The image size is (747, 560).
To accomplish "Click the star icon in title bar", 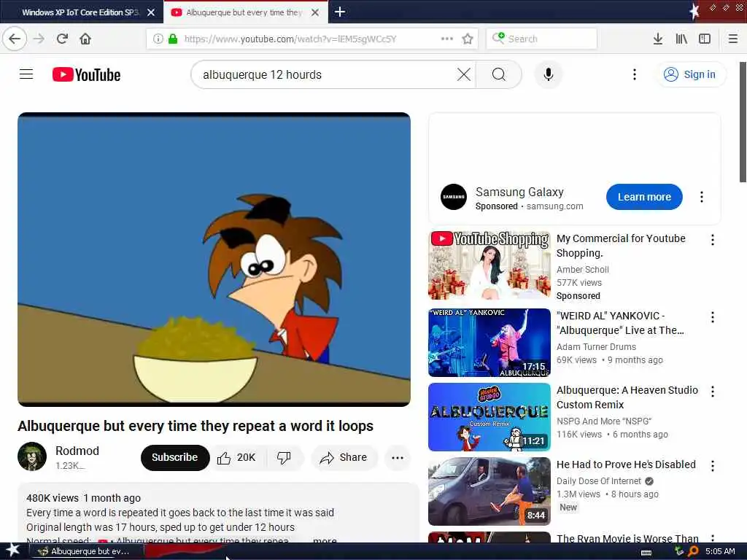I will coord(694,12).
